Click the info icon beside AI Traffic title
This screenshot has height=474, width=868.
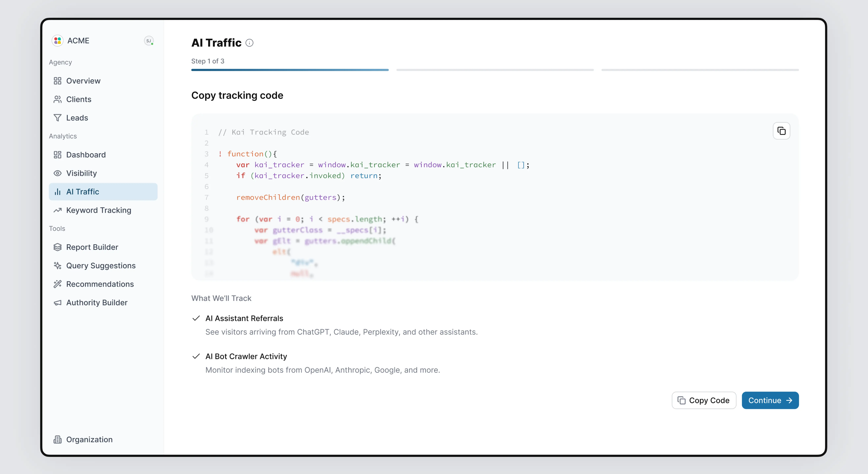pyautogui.click(x=249, y=43)
